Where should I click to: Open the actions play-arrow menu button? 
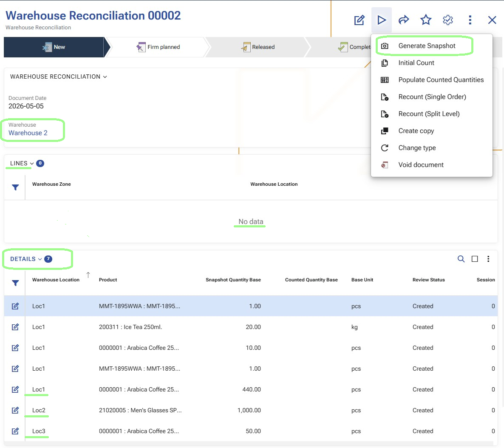[382, 20]
